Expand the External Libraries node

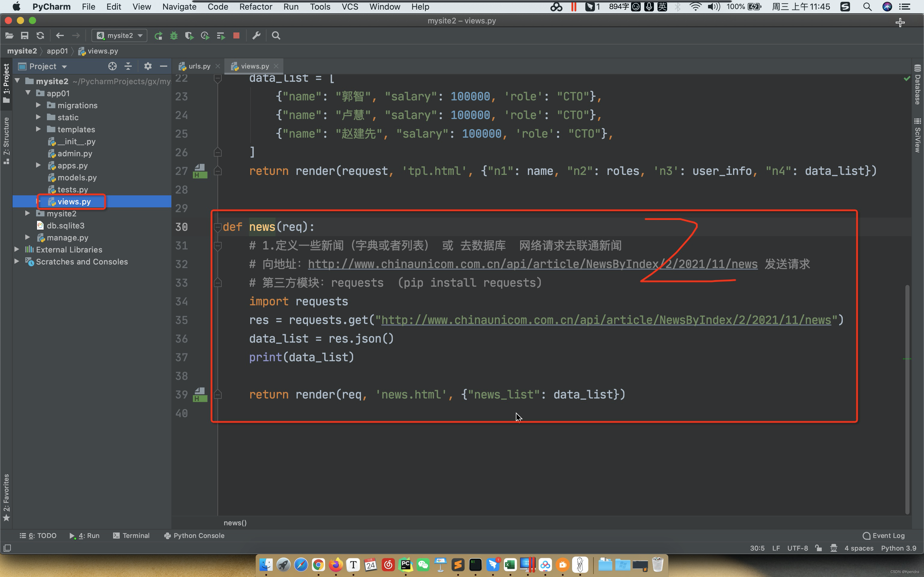(17, 249)
